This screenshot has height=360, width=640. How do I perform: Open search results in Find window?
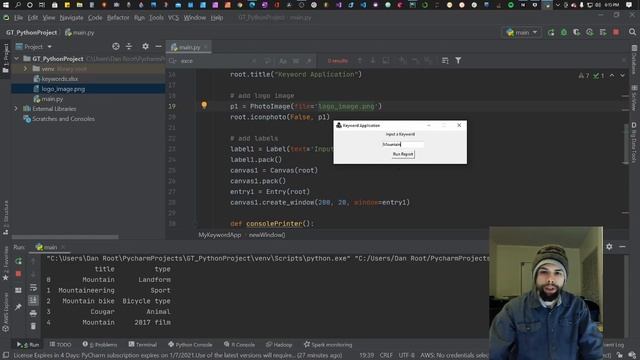445,60
